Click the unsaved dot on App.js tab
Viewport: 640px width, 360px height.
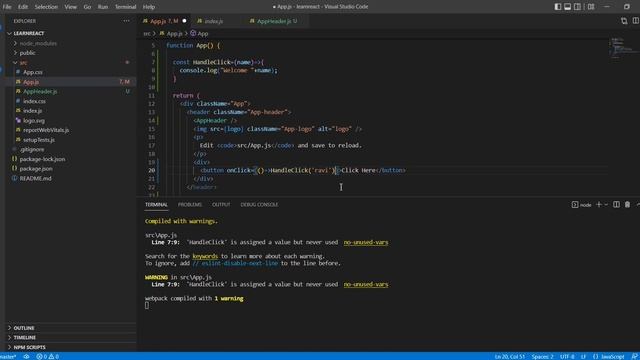[x=184, y=21]
